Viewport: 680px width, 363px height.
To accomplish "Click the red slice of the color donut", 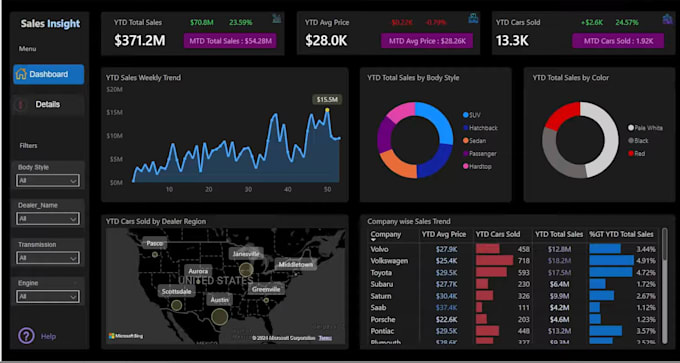I will pyautogui.click(x=561, y=115).
